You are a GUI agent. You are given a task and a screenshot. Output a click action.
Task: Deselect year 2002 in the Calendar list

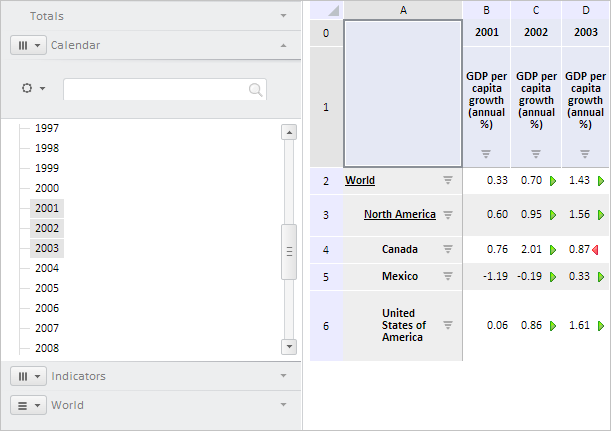tap(46, 228)
